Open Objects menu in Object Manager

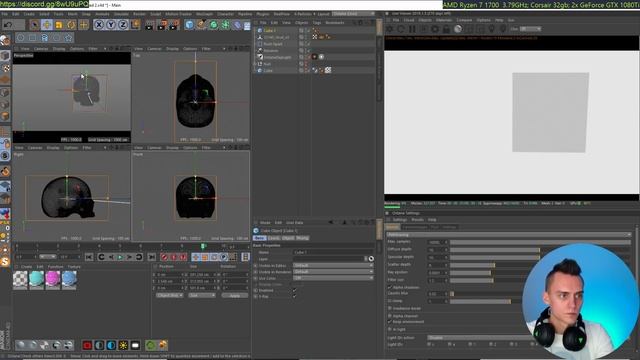point(302,23)
